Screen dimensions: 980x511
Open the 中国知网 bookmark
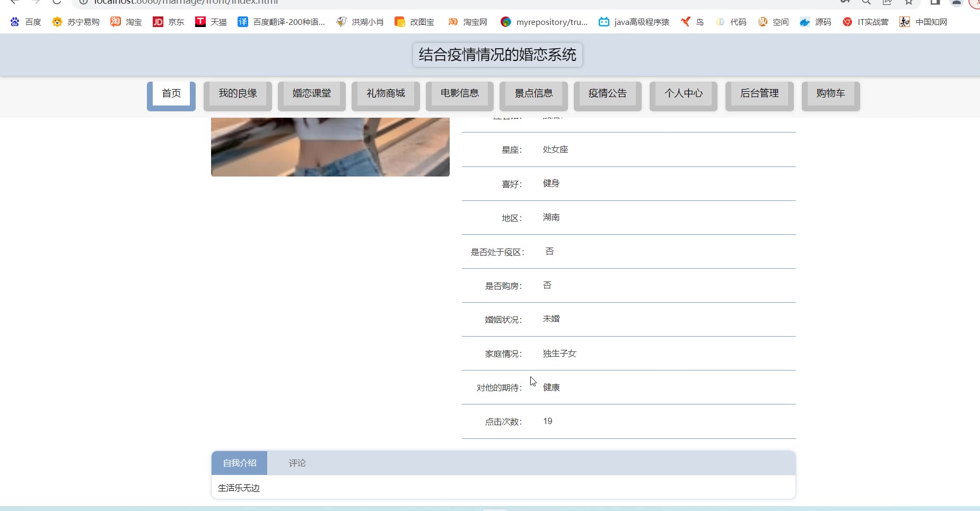coord(923,22)
